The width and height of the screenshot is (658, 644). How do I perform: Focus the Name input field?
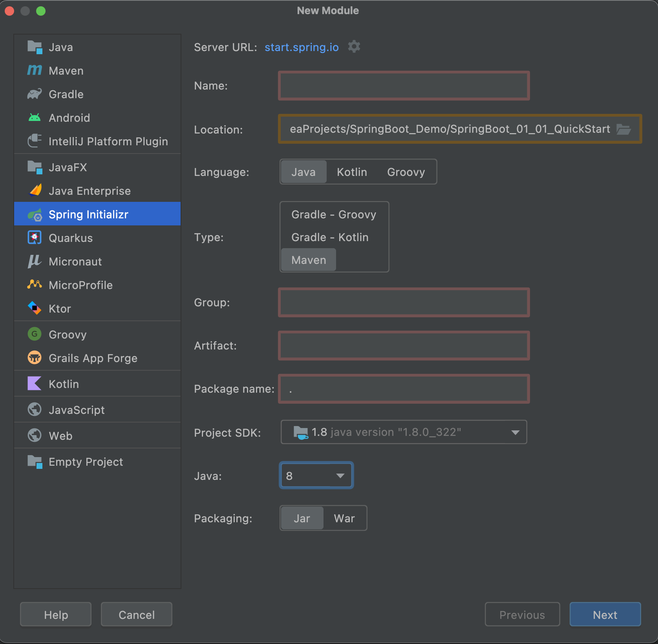[404, 86]
